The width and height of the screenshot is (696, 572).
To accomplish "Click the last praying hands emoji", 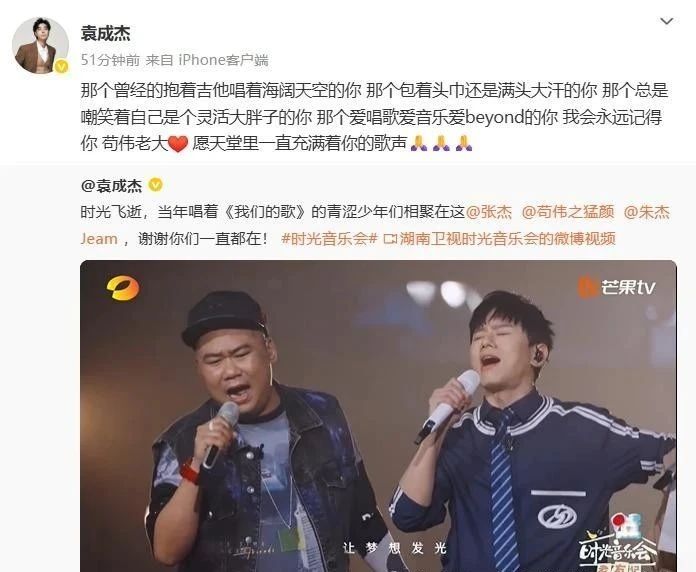I will pyautogui.click(x=464, y=143).
